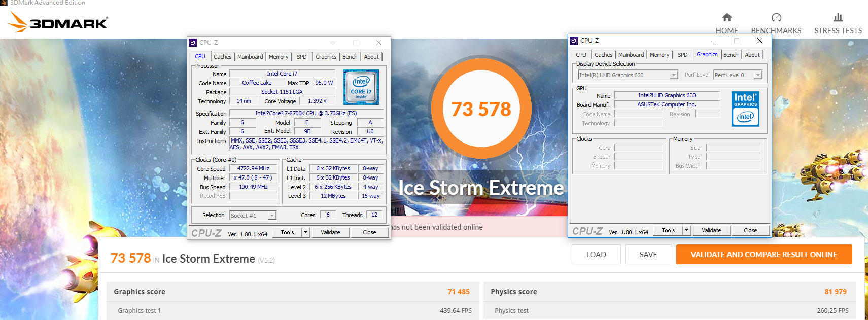Close the right CPU-Z window via X
868x320 pixels.
(x=759, y=41)
